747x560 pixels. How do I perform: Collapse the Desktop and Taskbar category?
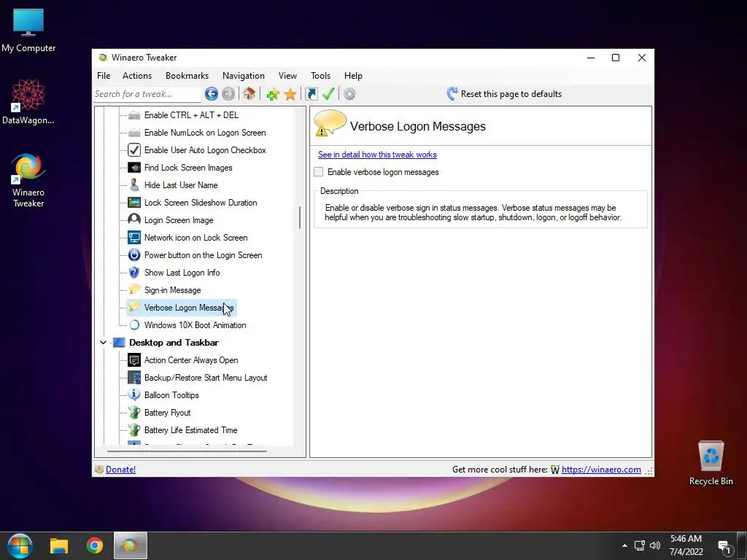(x=103, y=343)
